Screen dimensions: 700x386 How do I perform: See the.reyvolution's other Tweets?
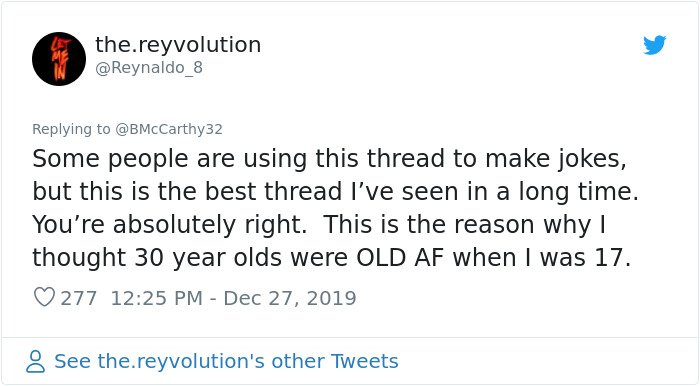[x=226, y=361]
